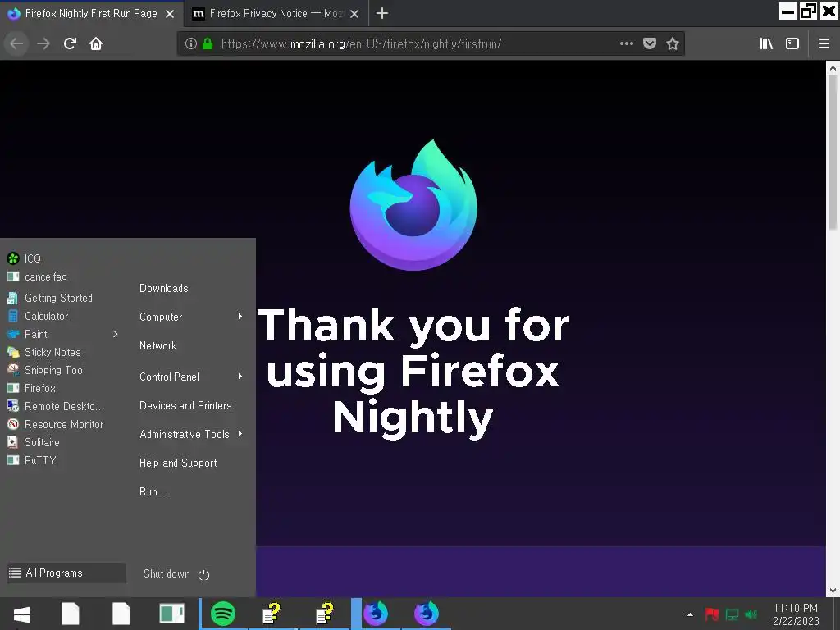Expand Paint recent files arrow

[x=115, y=335]
